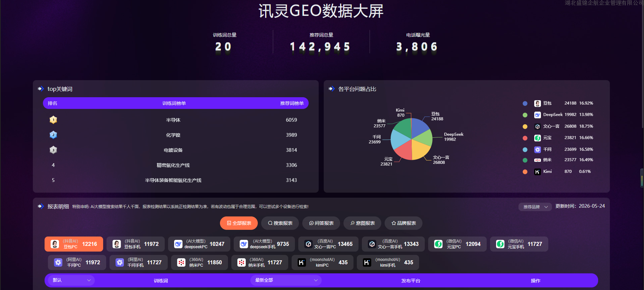The image size is (644, 290).
Task: Select the 搜索报表 tab
Action: click(280, 223)
